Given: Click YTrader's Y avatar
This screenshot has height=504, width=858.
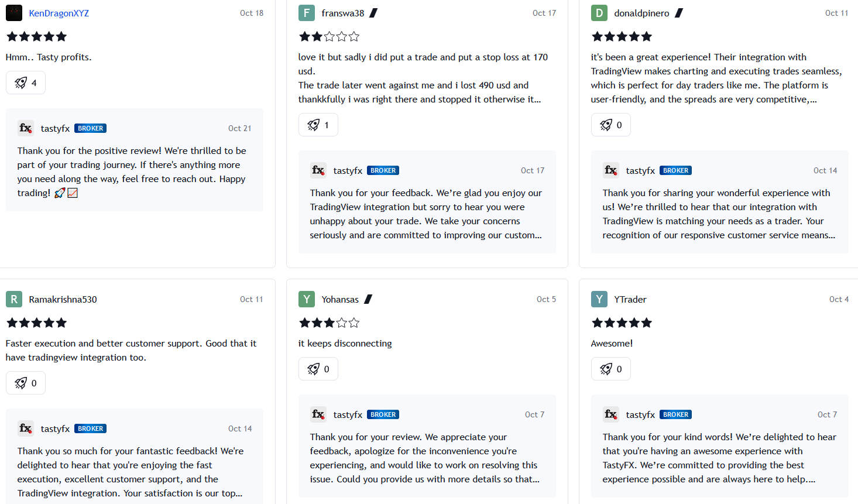Looking at the screenshot, I should click(x=599, y=299).
